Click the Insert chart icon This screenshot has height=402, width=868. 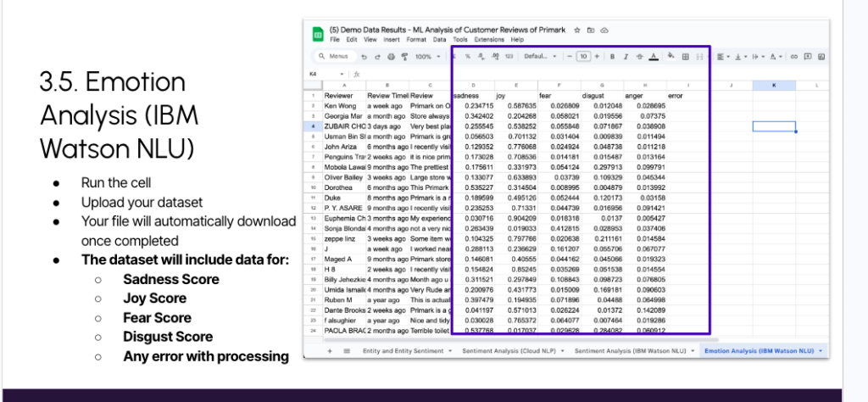821,57
